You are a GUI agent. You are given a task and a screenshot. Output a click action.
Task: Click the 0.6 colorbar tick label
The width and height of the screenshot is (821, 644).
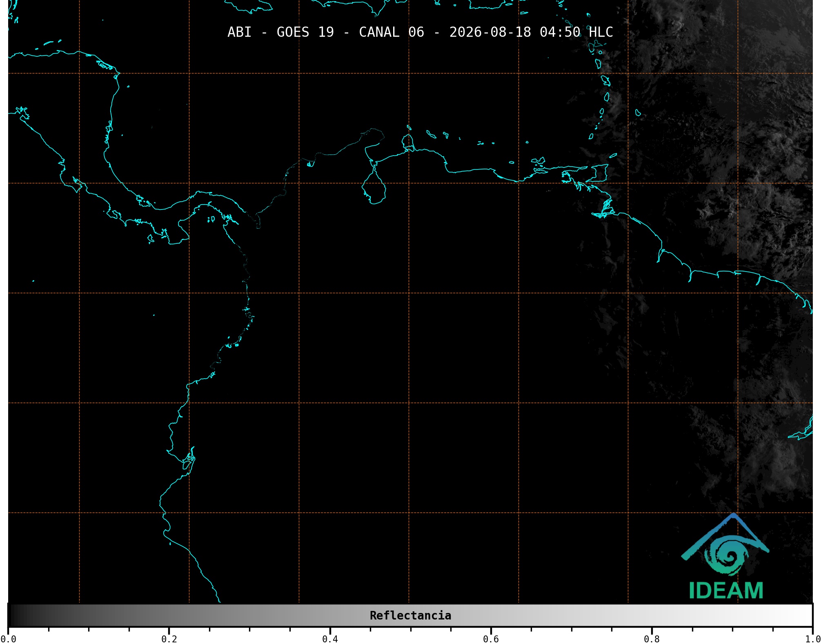[x=491, y=639]
